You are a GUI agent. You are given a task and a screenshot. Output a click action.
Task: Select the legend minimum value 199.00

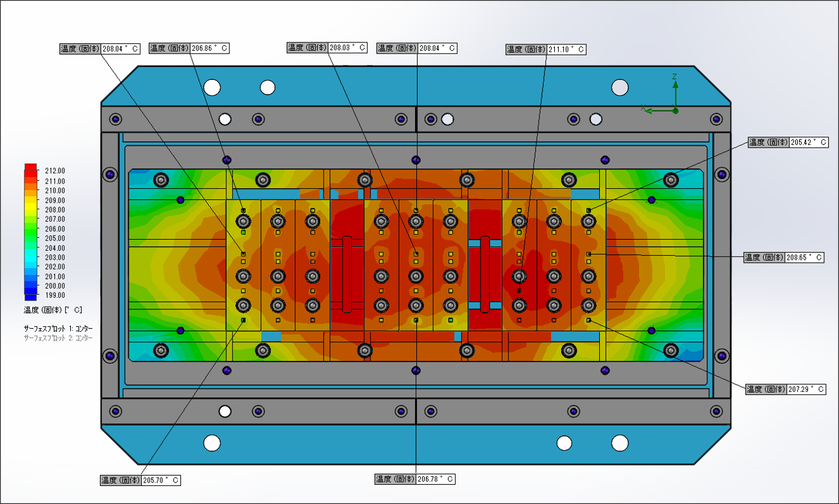click(54, 296)
